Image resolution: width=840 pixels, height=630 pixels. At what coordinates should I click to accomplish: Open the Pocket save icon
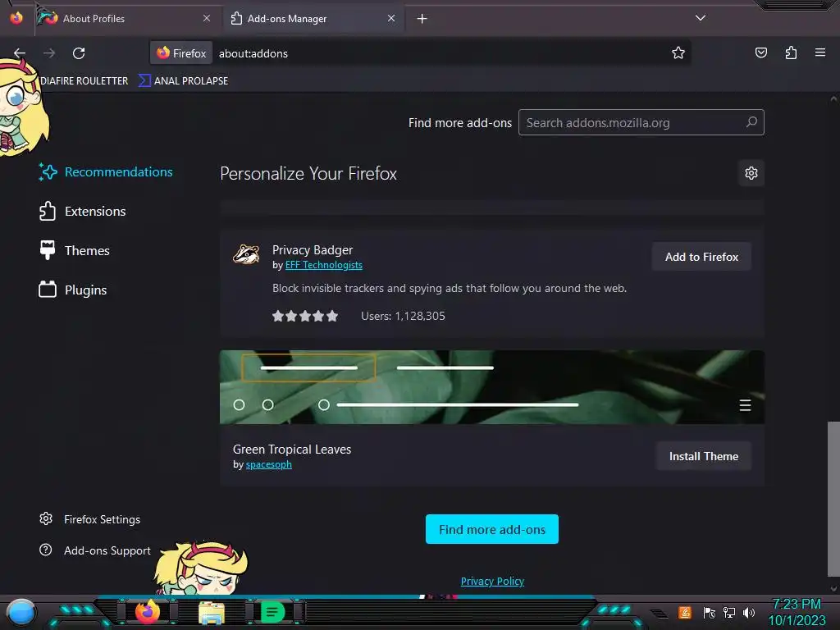pos(760,52)
